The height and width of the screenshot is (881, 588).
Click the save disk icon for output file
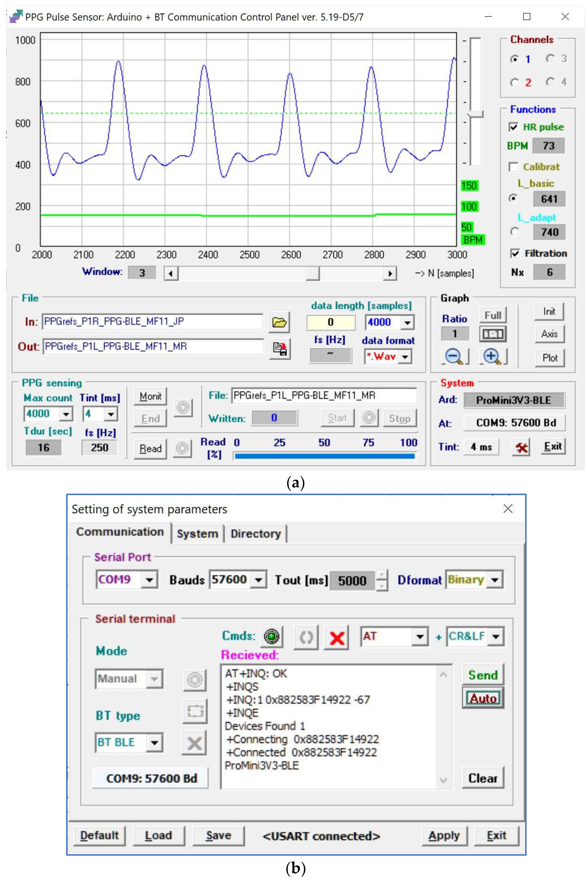click(x=279, y=349)
